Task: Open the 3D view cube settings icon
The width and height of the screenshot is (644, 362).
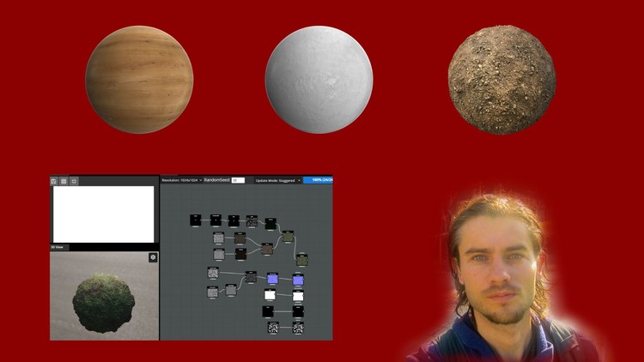Action: [153, 257]
